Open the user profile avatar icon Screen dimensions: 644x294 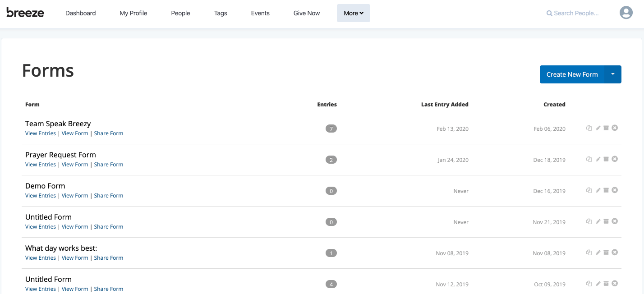(626, 13)
